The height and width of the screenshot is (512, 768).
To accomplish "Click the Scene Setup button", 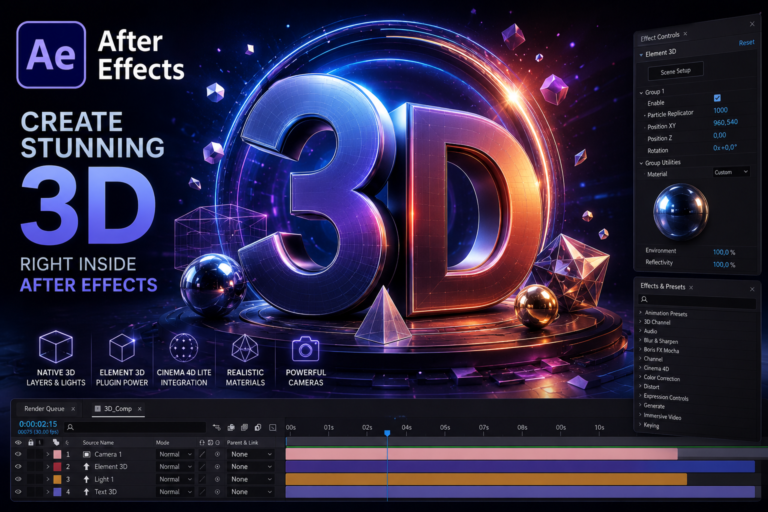I will pos(675,71).
